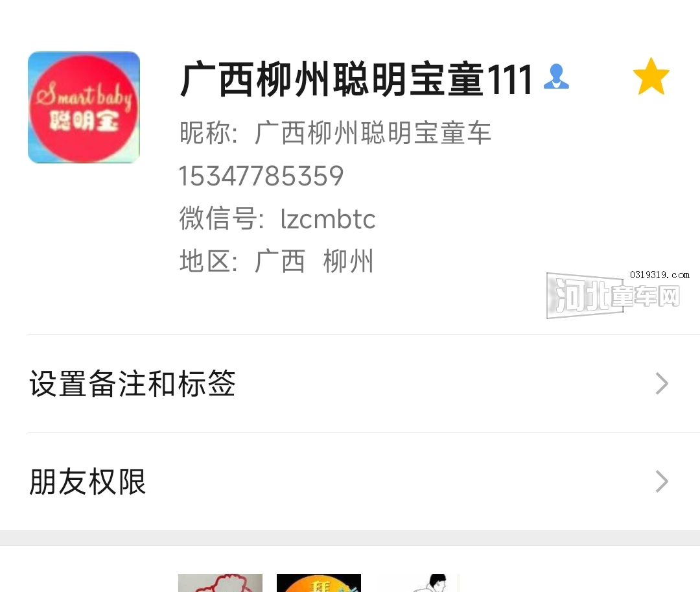Image resolution: width=700 pixels, height=592 pixels.
Task: Select phone number 15347785359
Action: click(x=261, y=176)
